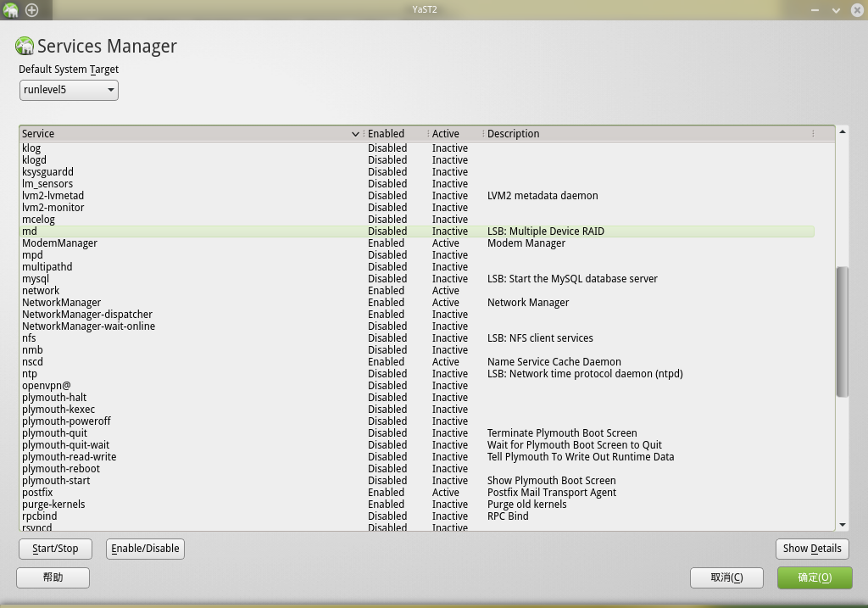868x608 pixels.
Task: Click the LSB: Multiple Device RAID description
Action: [546, 231]
